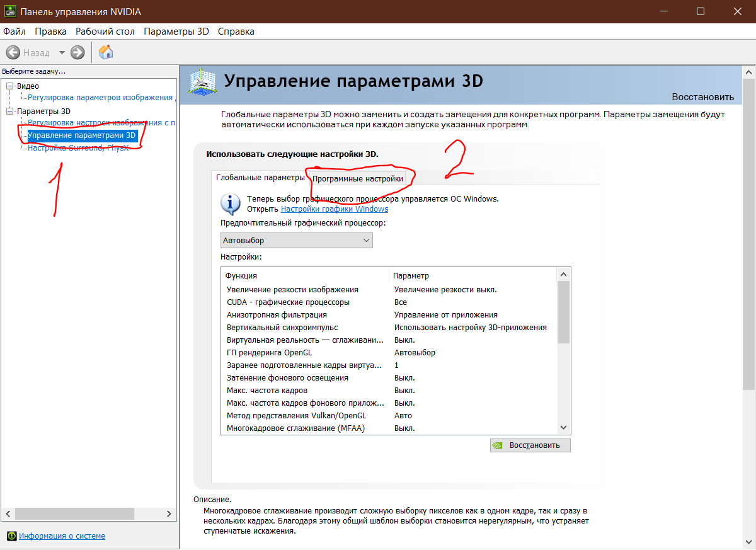Select the Виртуальная реальность — сглаживание row

(389, 340)
